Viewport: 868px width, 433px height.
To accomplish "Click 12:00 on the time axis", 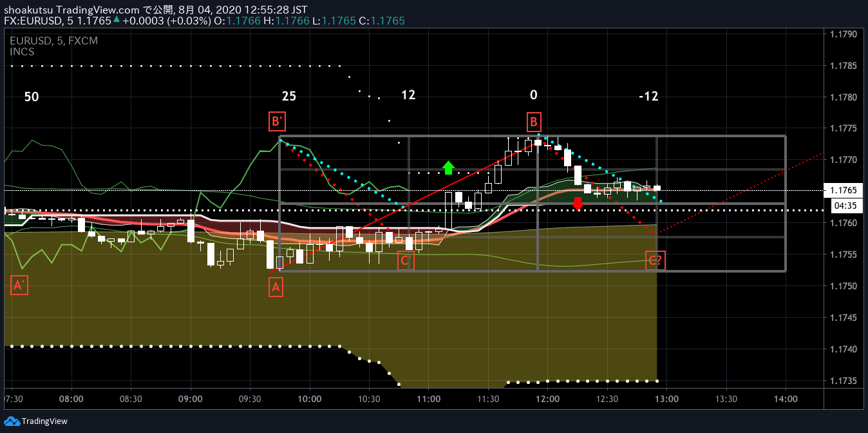I will (547, 399).
